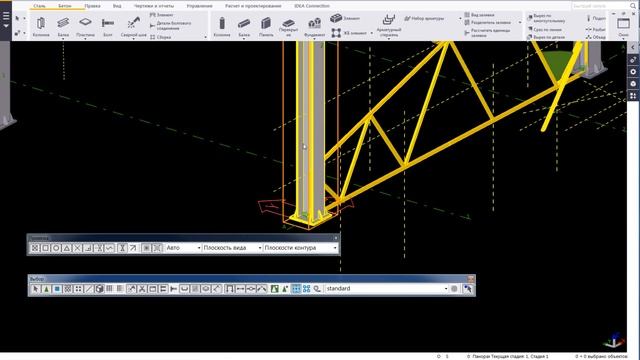Click Срез по линии command
Image resolution: width=640 pixels, height=360 pixels.
[x=544, y=29]
